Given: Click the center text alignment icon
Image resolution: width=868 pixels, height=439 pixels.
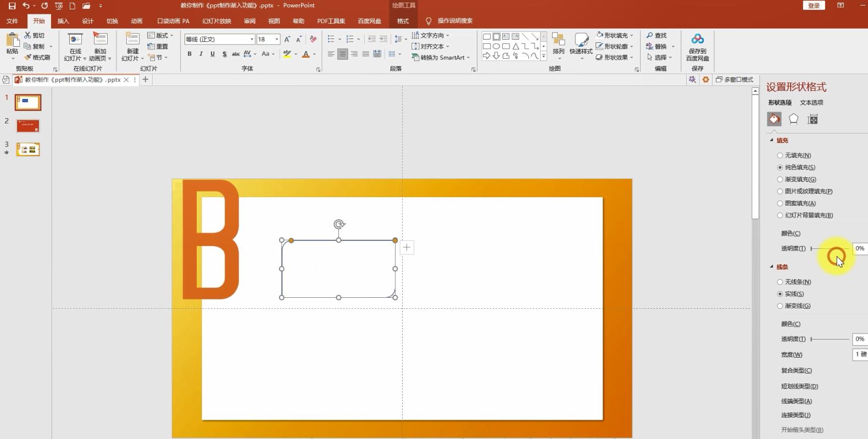Looking at the screenshot, I should (342, 54).
